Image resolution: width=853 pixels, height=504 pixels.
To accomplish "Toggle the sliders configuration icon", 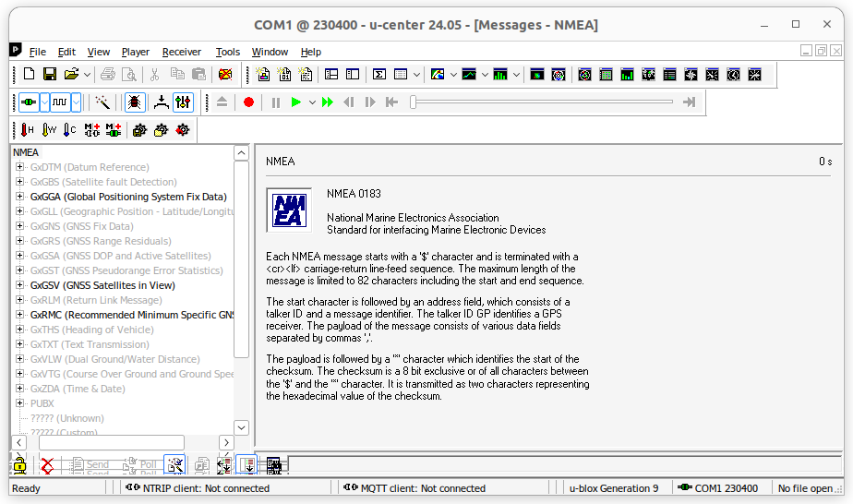I will [184, 102].
